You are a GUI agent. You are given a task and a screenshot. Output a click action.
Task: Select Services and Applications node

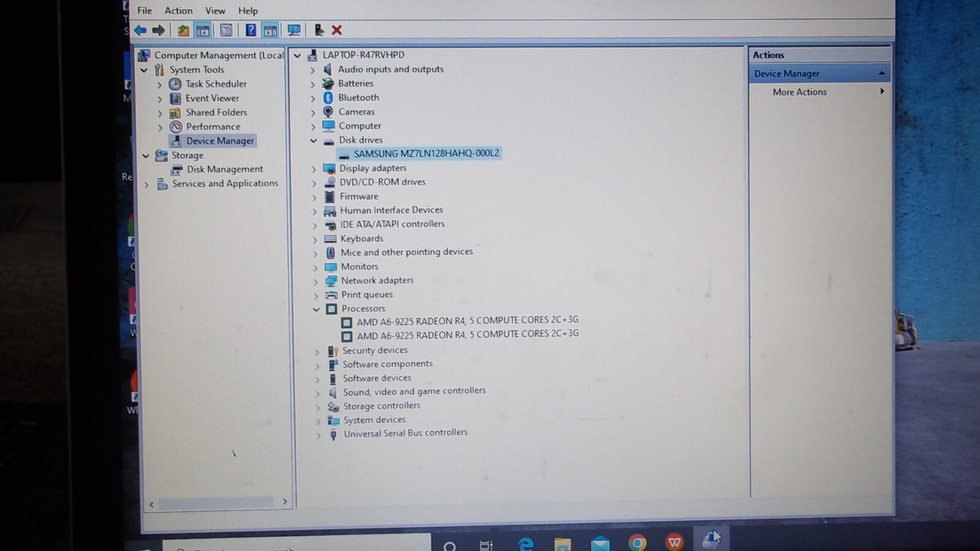(225, 183)
